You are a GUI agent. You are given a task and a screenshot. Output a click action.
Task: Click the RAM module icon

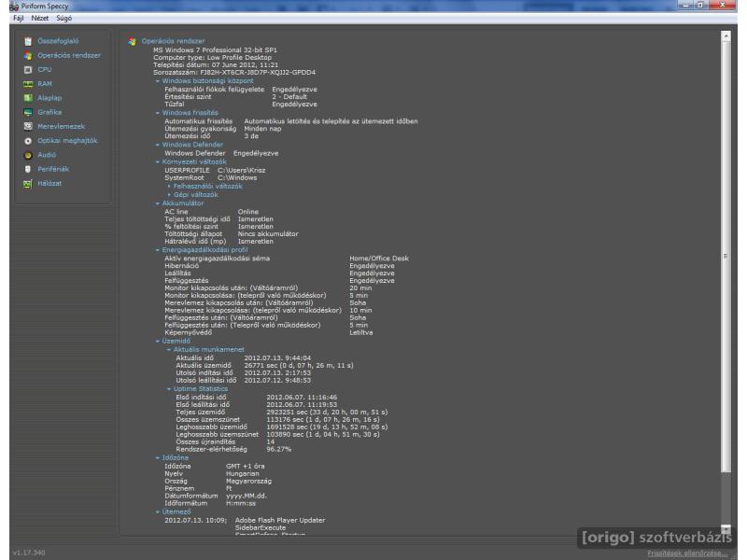coord(28,84)
